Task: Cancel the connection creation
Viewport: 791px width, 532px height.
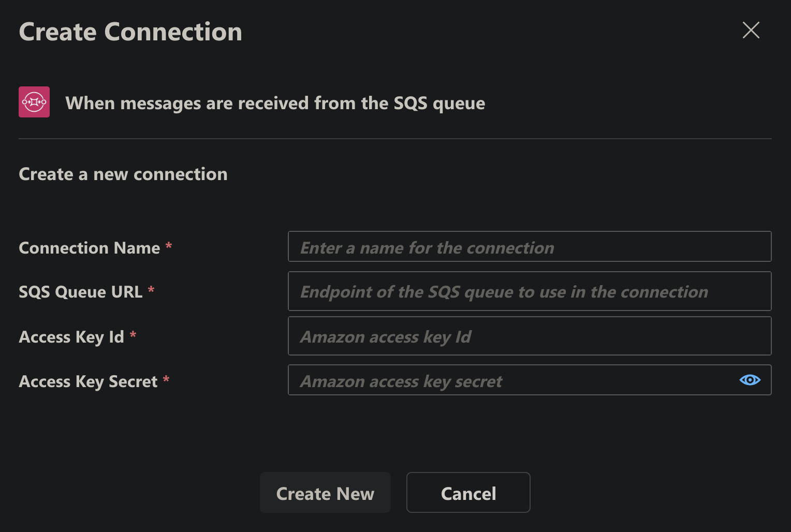Action: 467,492
